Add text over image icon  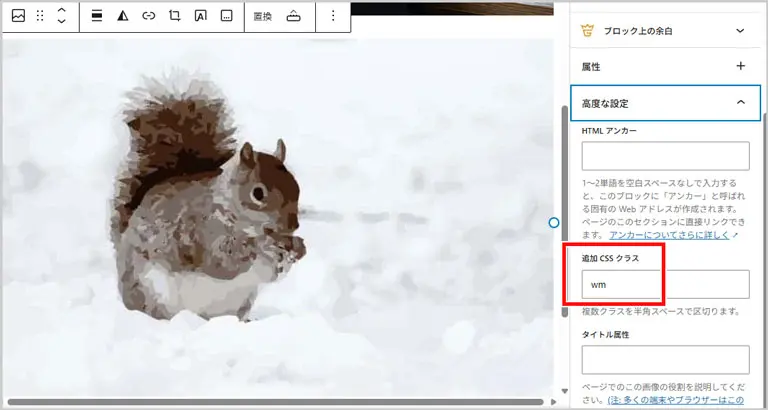coord(201,16)
